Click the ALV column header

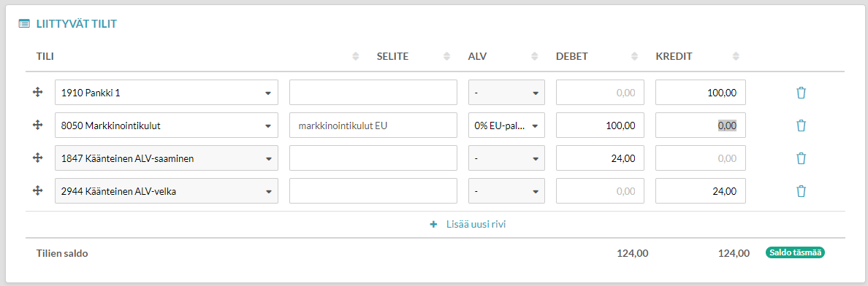(476, 56)
